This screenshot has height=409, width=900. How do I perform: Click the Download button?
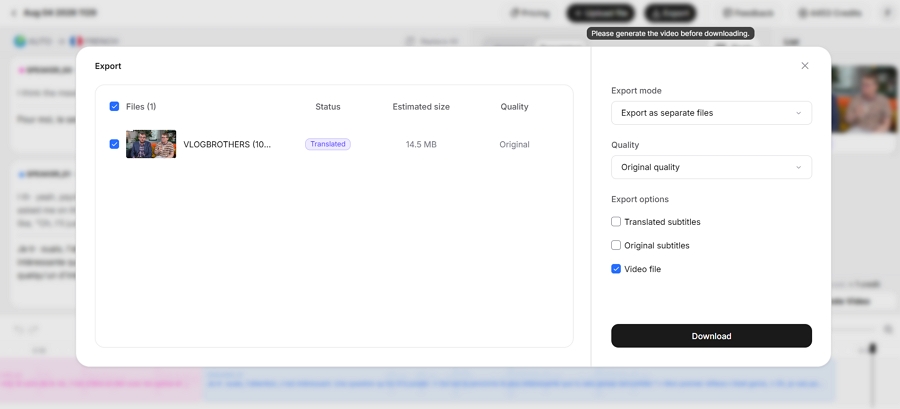coord(711,336)
